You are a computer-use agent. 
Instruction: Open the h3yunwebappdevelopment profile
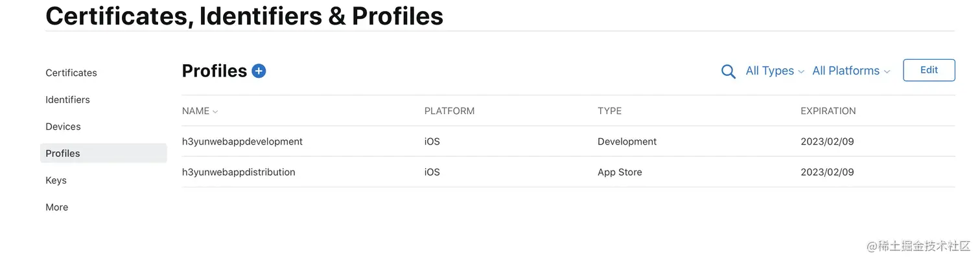point(242,141)
